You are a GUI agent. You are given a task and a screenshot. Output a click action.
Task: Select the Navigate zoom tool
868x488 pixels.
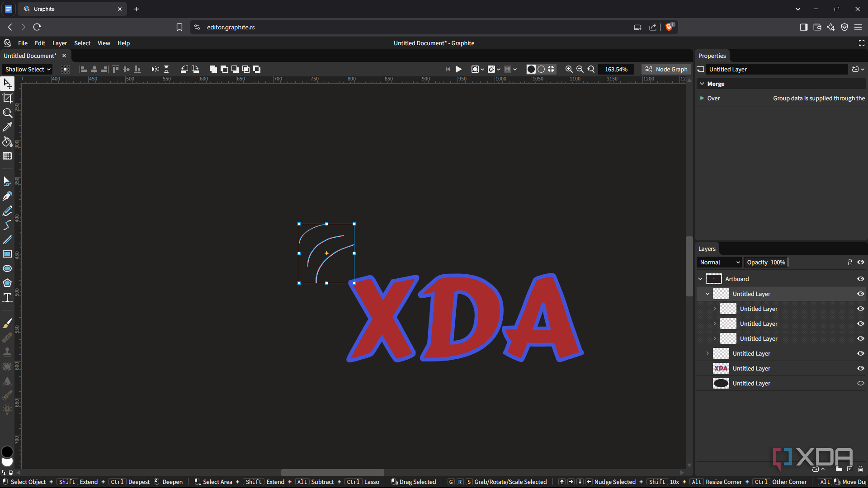[x=7, y=113]
